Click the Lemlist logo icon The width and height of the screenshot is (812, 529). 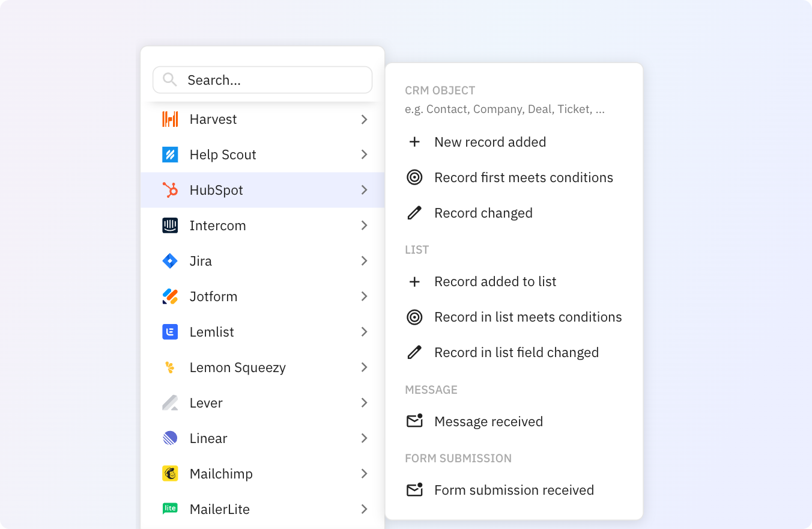click(x=170, y=332)
